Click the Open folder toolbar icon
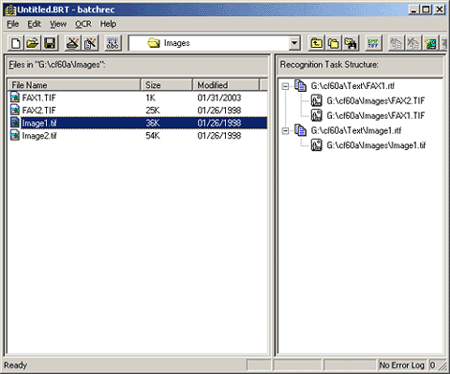Viewport: 450px width, 374px height. tap(33, 43)
